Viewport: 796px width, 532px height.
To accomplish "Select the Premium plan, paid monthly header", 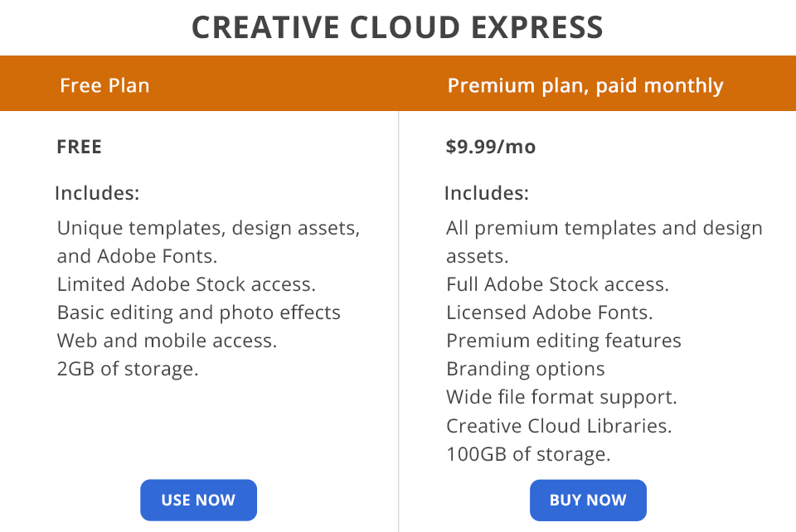I will point(585,85).
